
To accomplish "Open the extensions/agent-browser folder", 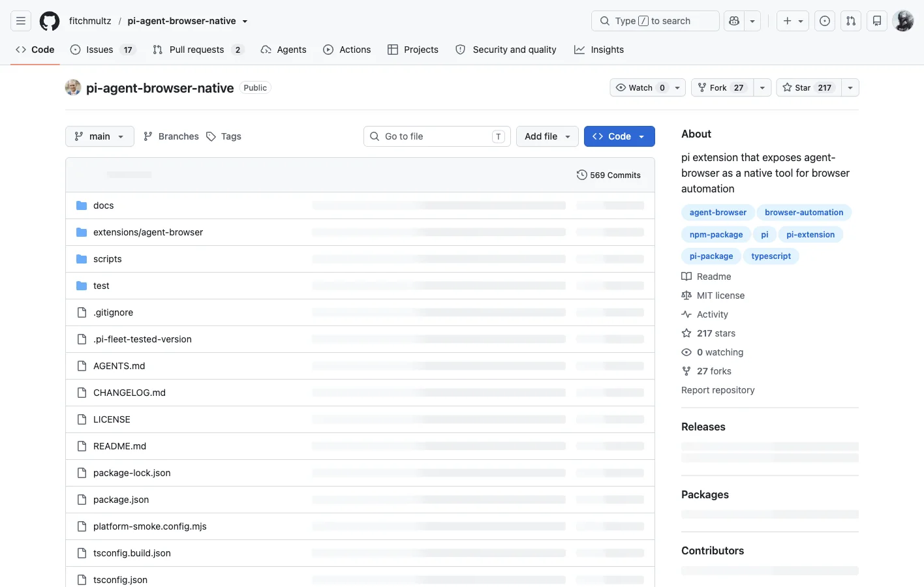I will [148, 232].
